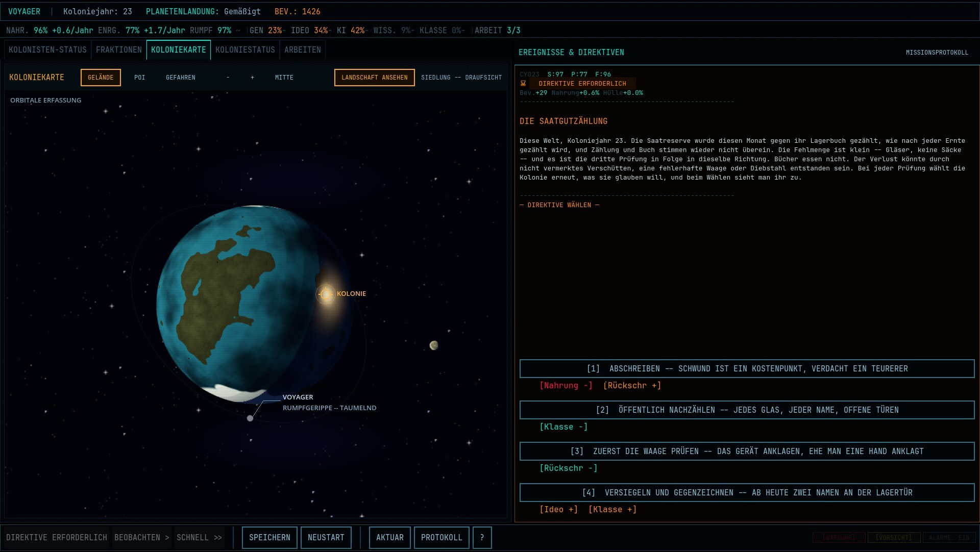Open the Fraktionen tab

tap(119, 50)
